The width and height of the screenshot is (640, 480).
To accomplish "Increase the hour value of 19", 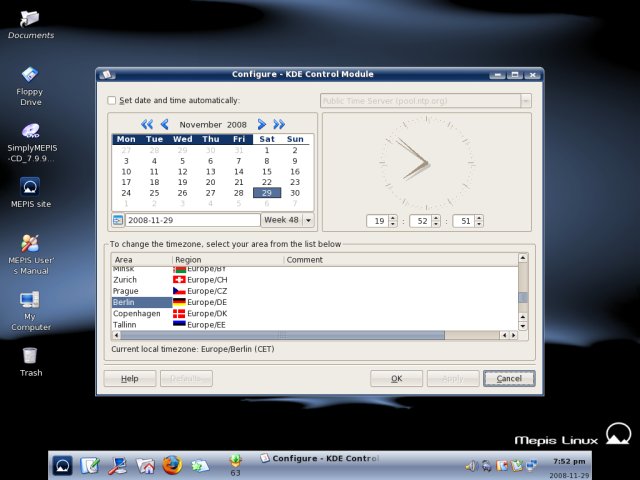I will click(393, 218).
